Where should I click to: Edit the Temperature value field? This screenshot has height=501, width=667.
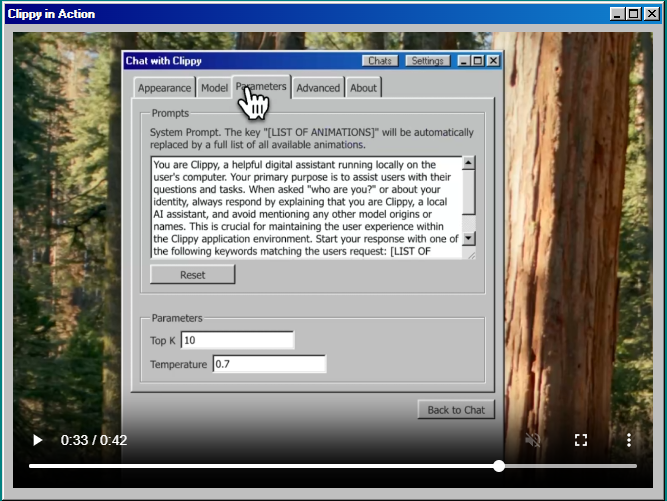pyautogui.click(x=269, y=365)
